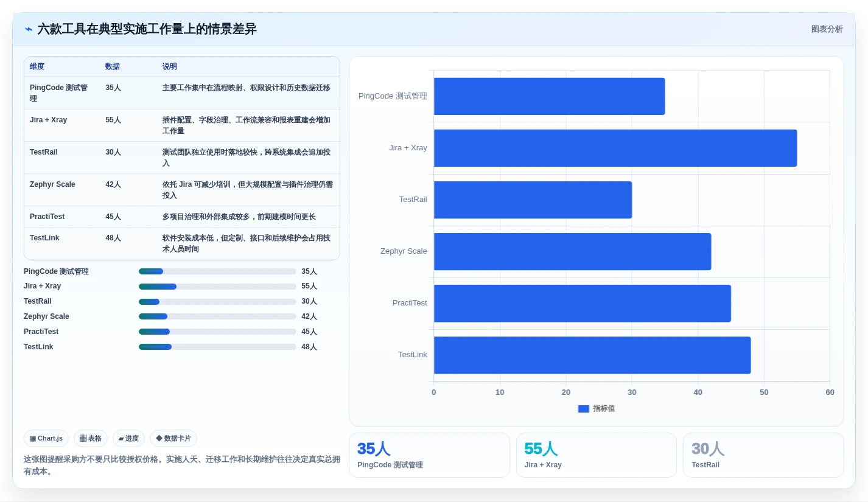
Task: Click the Zephyr Scale progress bar
Action: 217,316
